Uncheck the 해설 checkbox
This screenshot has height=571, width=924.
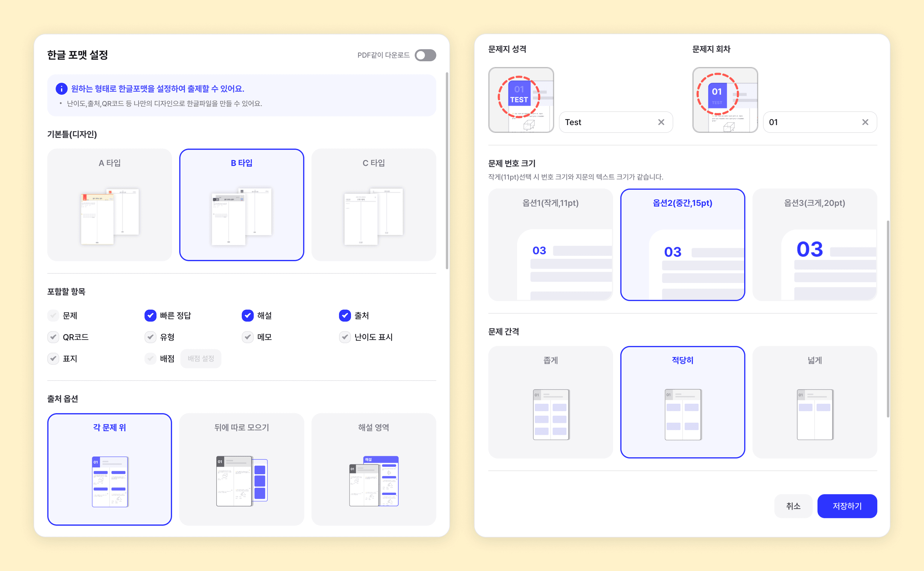tap(248, 315)
